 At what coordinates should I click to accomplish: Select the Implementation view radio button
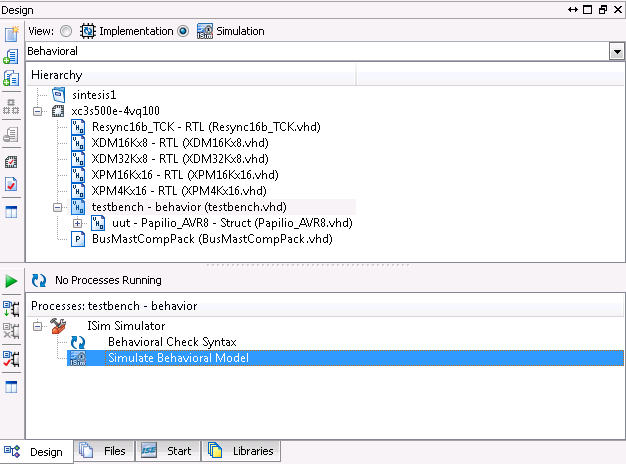point(66,31)
